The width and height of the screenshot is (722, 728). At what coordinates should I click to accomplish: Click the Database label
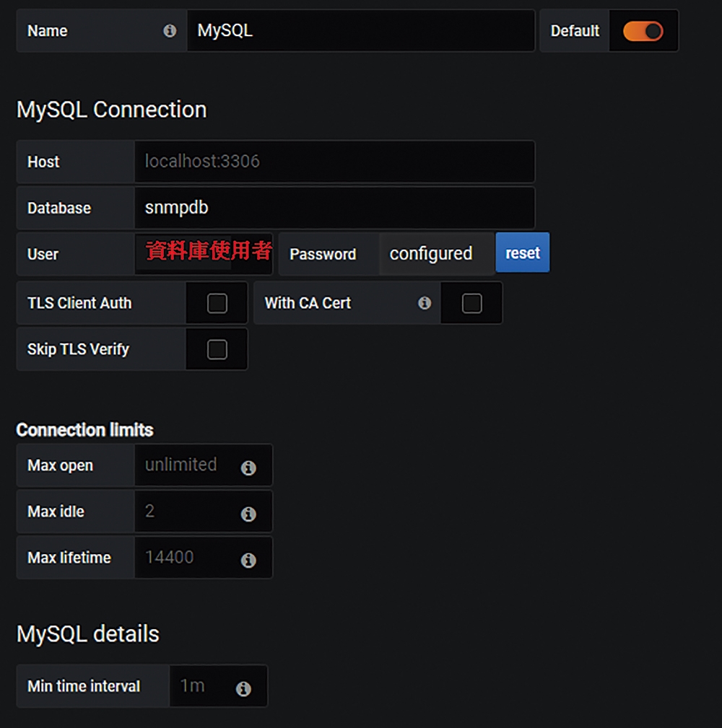(x=59, y=208)
